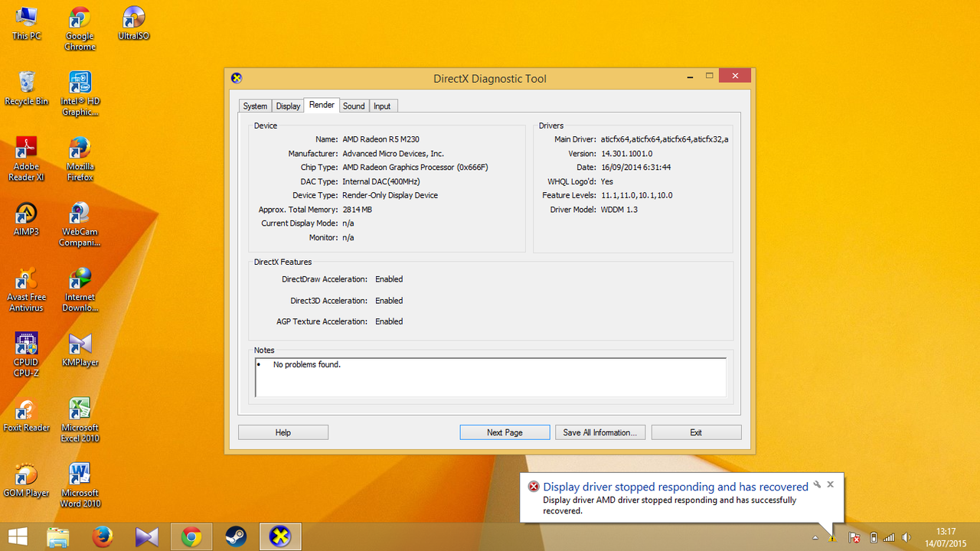Open This PC desktop icon
This screenshot has height=551, width=980.
click(x=26, y=24)
